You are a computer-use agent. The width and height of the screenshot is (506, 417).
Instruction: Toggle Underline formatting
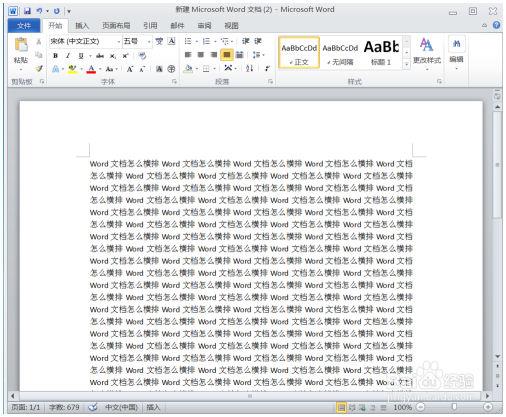(x=81, y=56)
